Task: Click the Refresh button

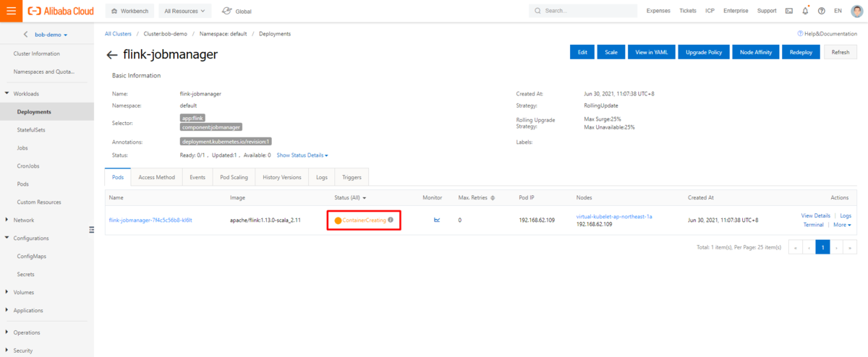Action: [841, 52]
